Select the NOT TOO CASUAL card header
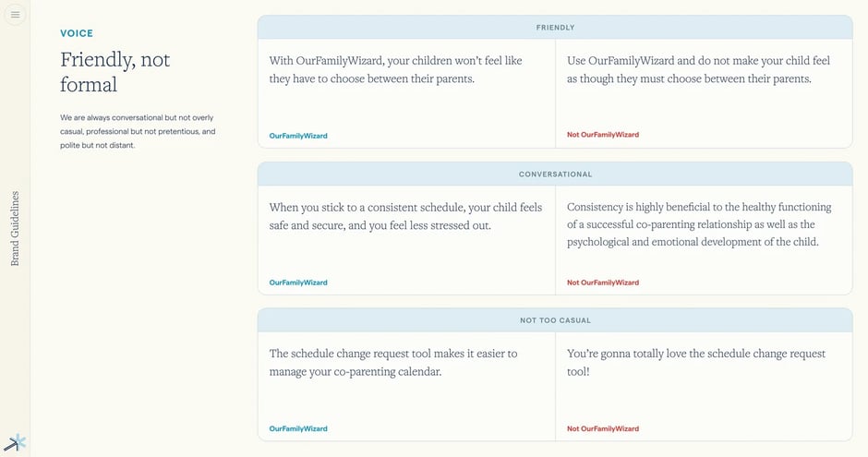Screen dimensions: 868x457 tap(555, 320)
